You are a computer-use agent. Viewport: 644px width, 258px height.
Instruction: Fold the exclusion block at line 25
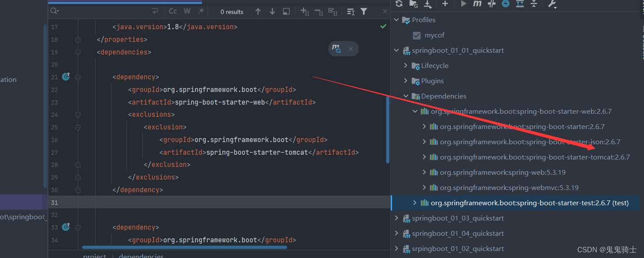(x=78, y=127)
